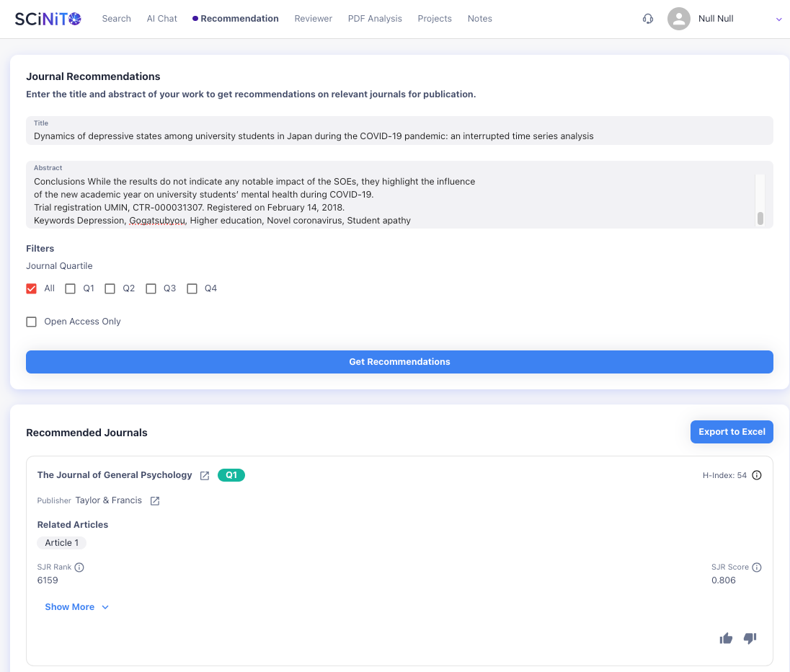Enable the Q1 quartile filter
The height and width of the screenshot is (672, 790).
(x=71, y=288)
